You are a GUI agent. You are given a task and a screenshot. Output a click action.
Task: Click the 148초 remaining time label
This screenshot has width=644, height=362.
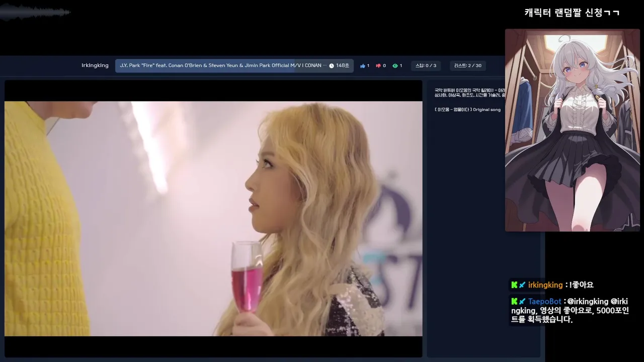pyautogui.click(x=343, y=66)
